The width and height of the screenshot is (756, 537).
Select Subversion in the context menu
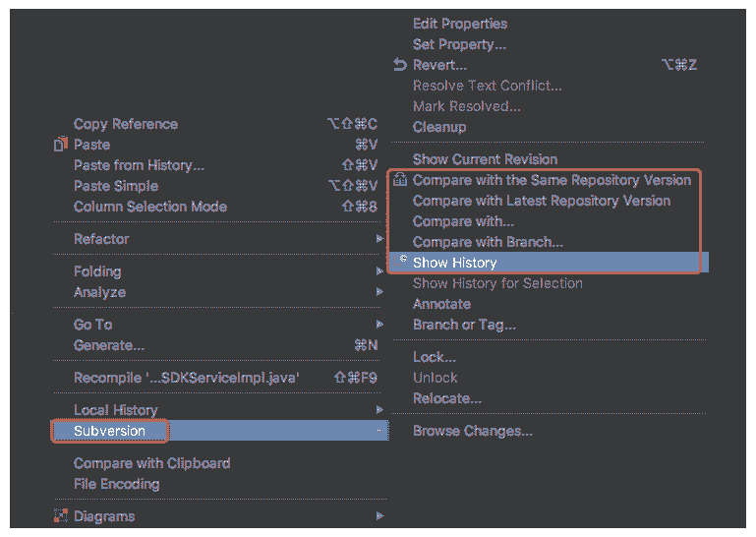click(x=109, y=431)
